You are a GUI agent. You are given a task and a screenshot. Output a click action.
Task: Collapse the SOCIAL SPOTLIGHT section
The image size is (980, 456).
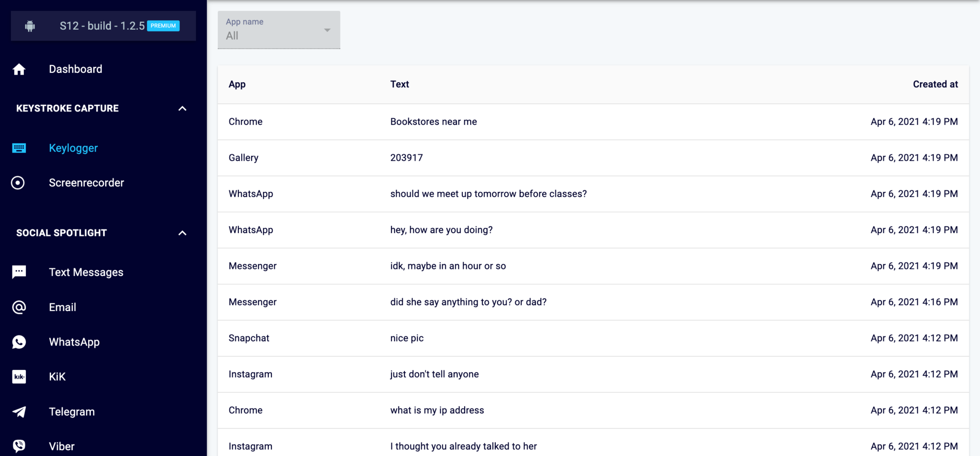pyautogui.click(x=182, y=233)
